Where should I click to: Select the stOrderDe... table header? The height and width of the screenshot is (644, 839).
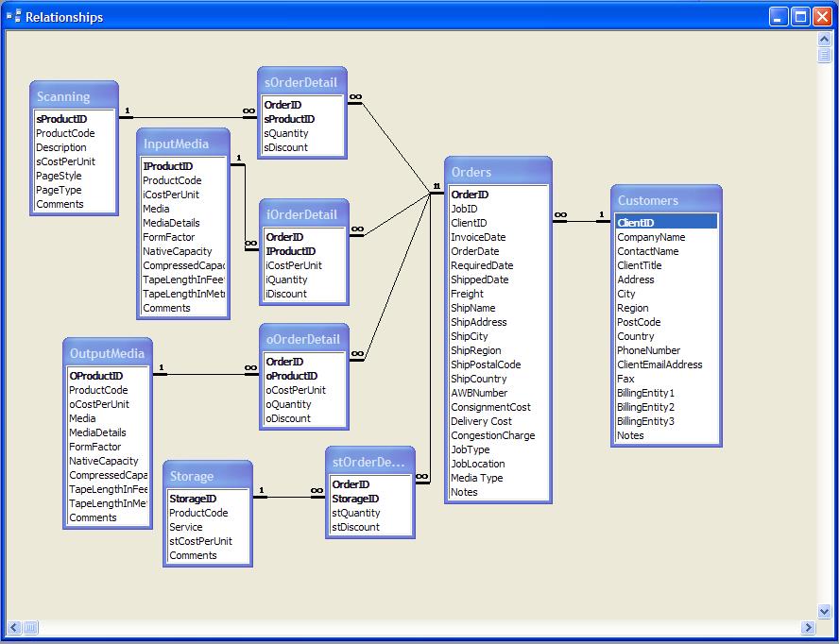click(369, 462)
